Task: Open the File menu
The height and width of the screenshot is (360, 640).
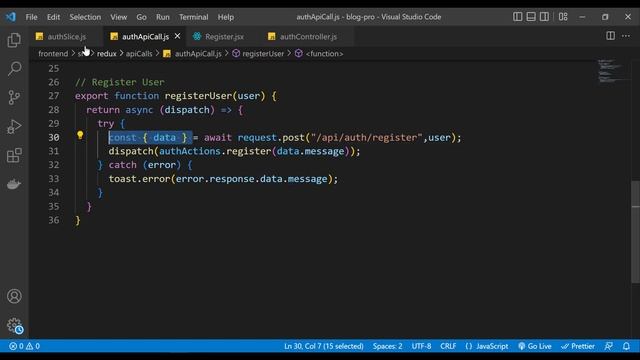Action: point(31,17)
